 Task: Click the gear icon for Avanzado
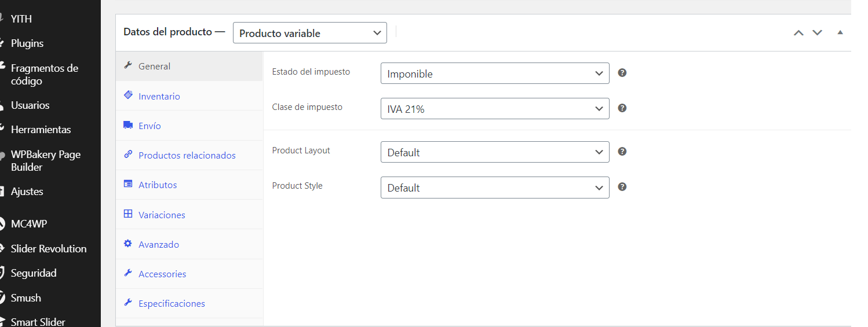point(128,244)
